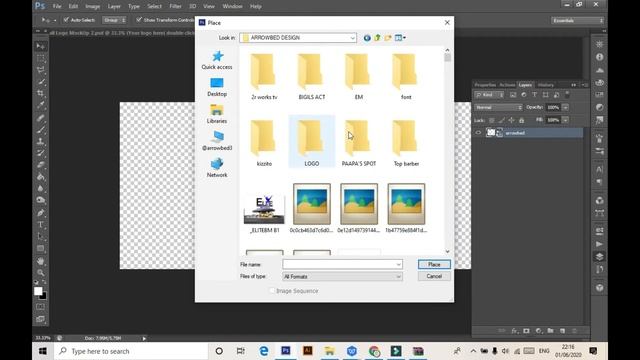The height and width of the screenshot is (360, 640).
Task: Click the background color swatch
Action: (44, 297)
